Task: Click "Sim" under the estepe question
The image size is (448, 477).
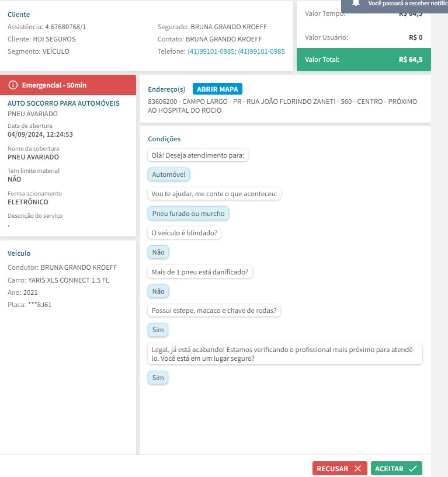Action: (158, 330)
